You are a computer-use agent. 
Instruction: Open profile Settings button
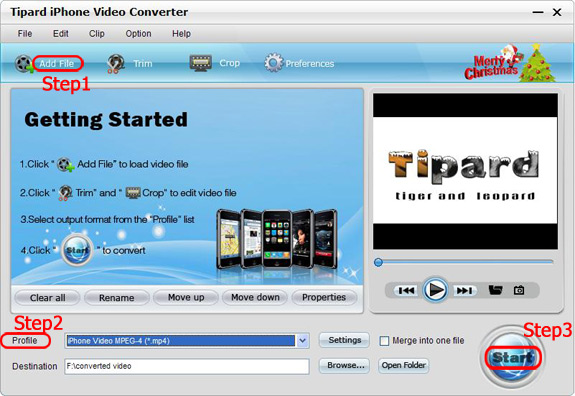coord(344,340)
